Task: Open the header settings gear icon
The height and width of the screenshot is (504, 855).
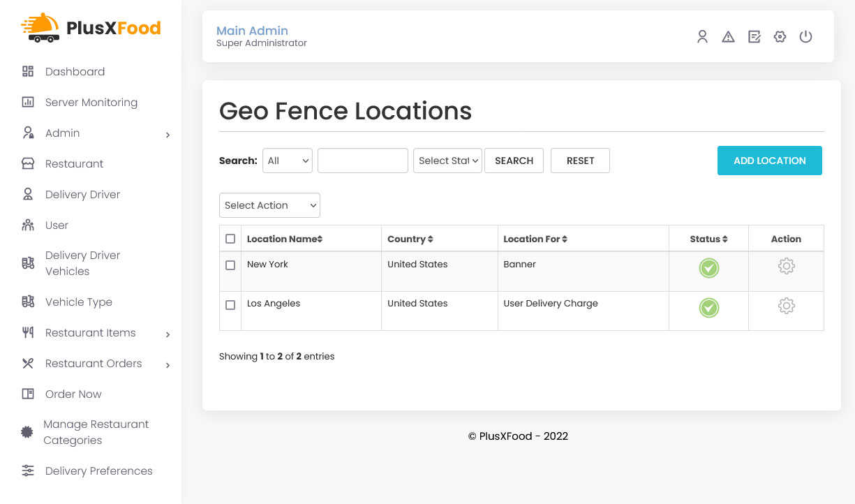Action: pos(780,37)
